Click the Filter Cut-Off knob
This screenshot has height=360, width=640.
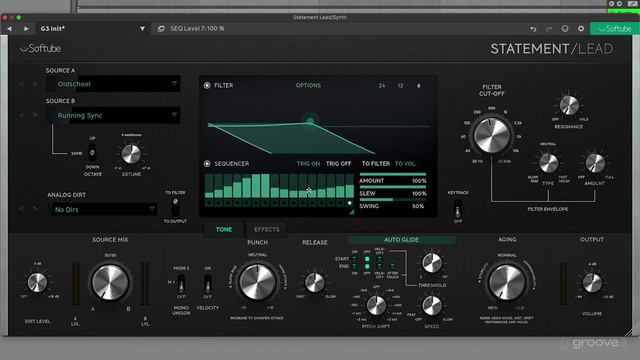tap(491, 135)
